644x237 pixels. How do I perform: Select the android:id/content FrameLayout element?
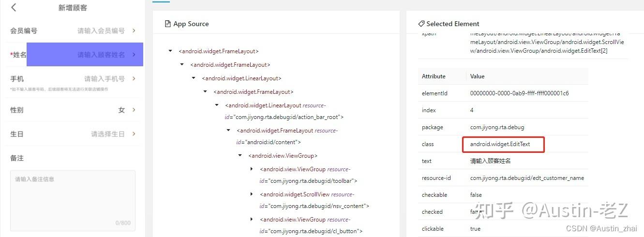click(287, 136)
